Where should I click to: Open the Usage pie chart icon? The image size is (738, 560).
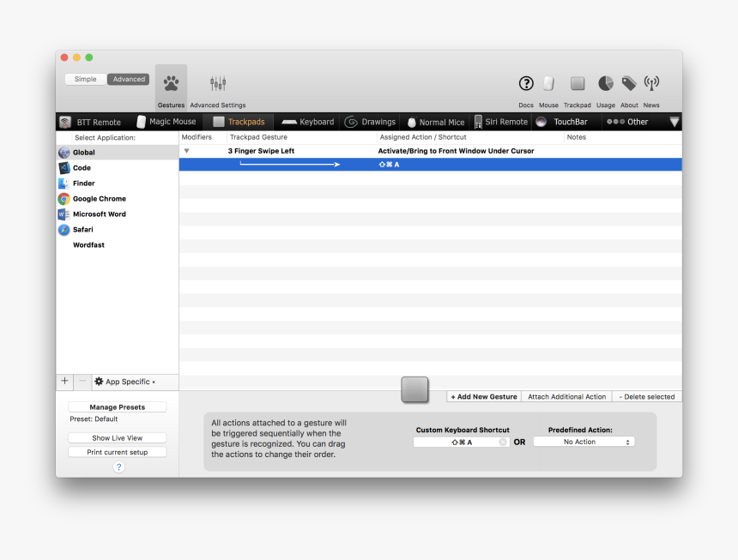[606, 82]
